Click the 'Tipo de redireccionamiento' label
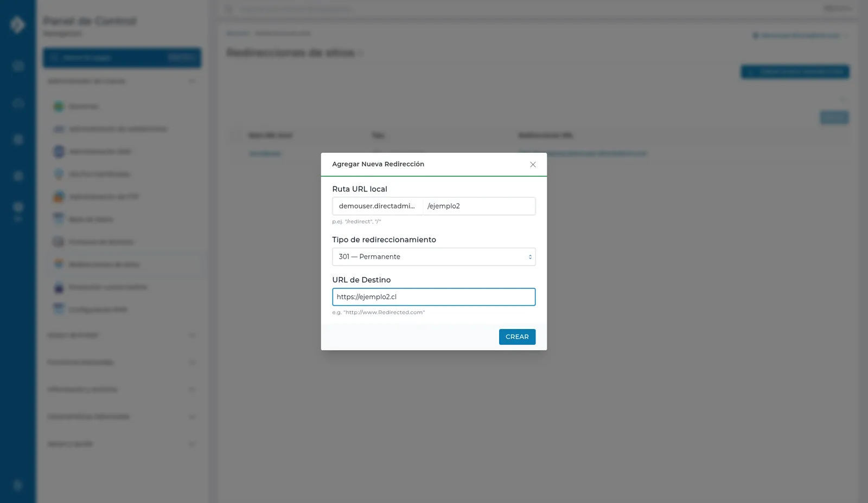 [x=384, y=240]
